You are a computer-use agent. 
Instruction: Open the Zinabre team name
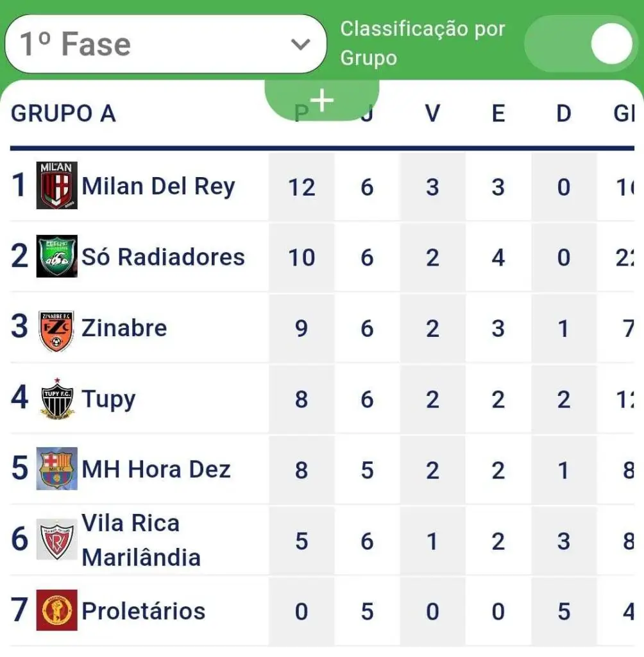pos(124,328)
